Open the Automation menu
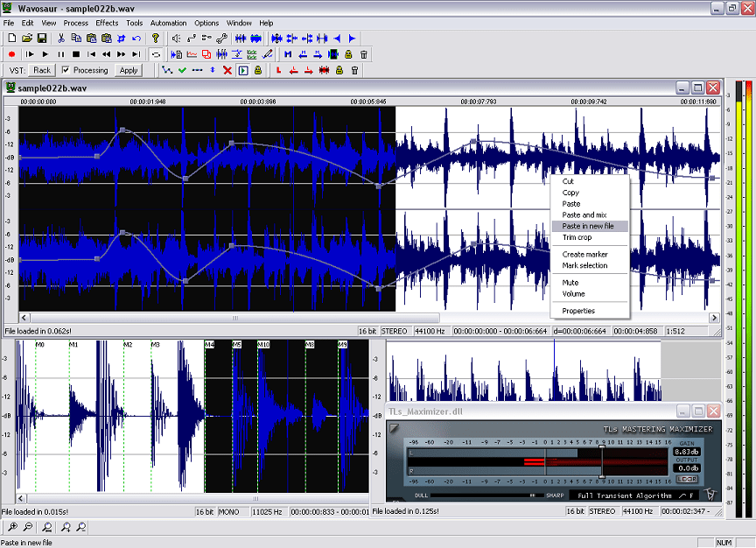Screen dimensions: 756x548 [x=168, y=23]
